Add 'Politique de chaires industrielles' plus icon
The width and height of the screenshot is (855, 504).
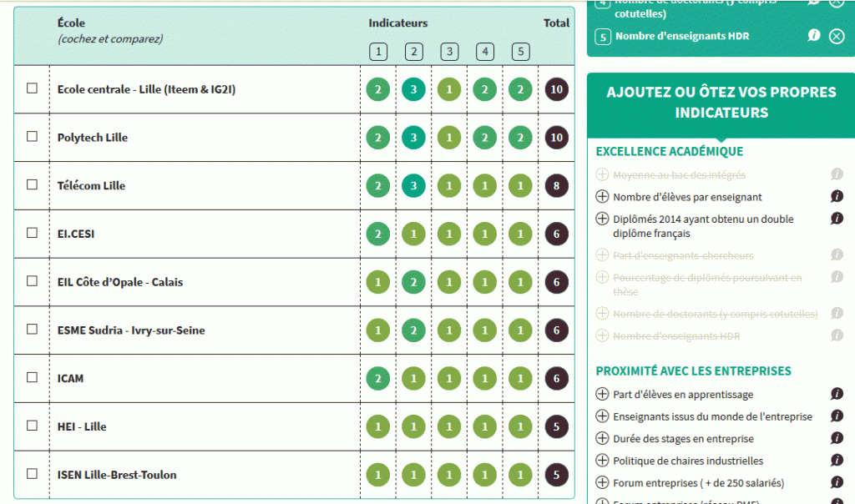click(602, 460)
